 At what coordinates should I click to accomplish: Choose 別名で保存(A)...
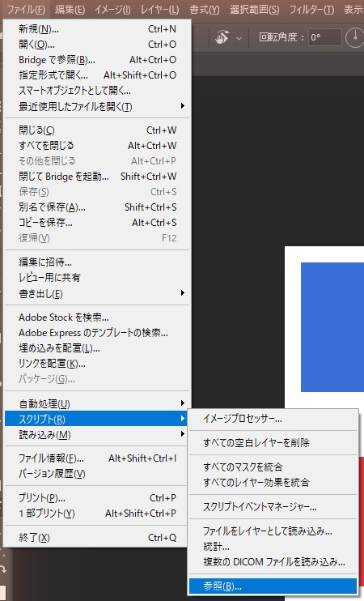pyautogui.click(x=97, y=207)
